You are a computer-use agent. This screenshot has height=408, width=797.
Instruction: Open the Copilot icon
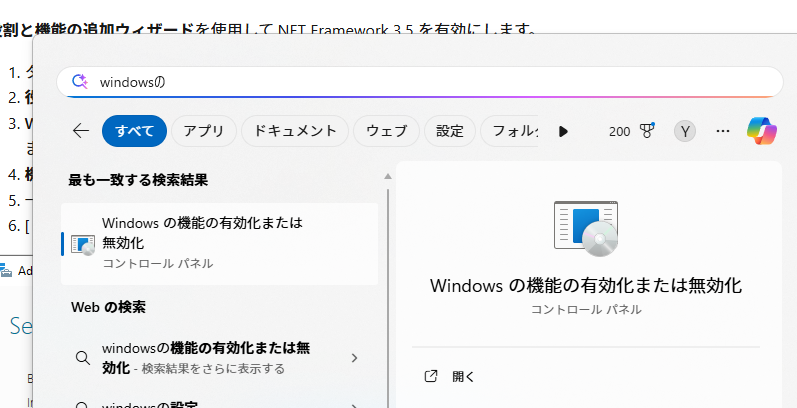(762, 131)
